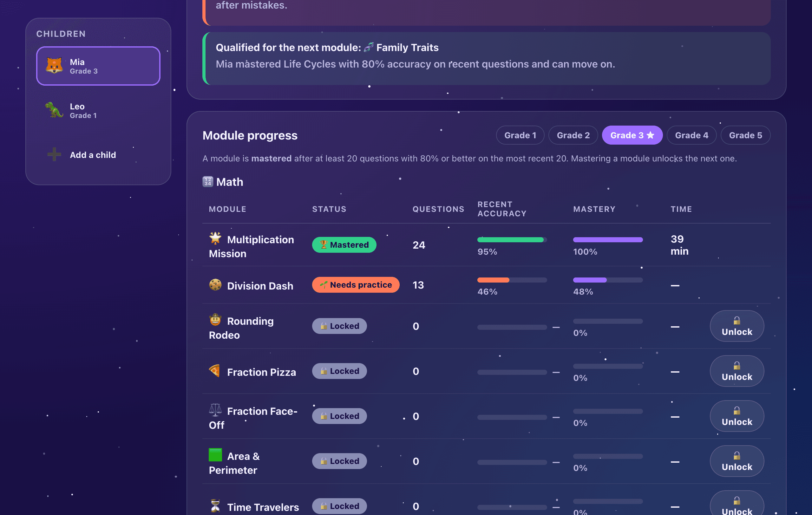Click the Division Dash cookie icon

point(215,285)
